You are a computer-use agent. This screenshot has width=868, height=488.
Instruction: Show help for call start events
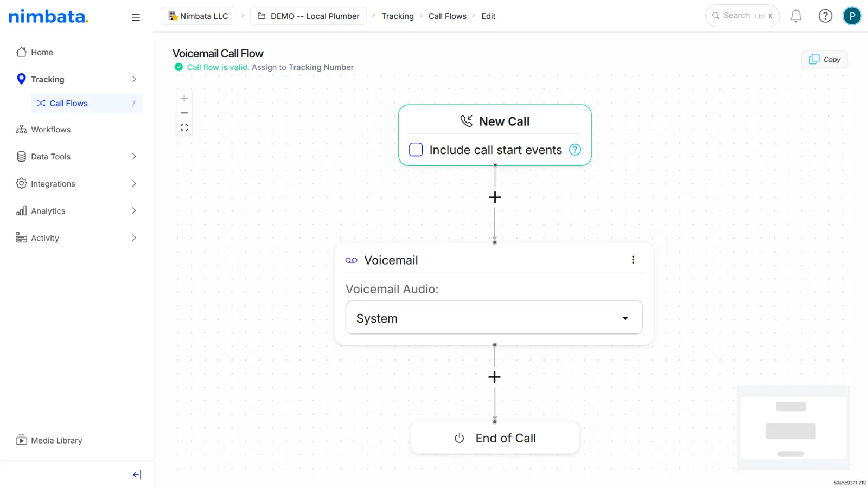coord(575,150)
